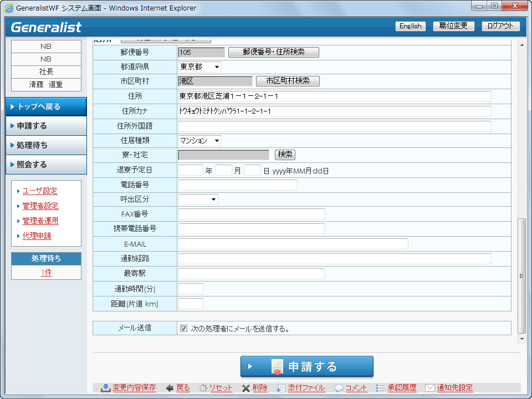Click the 郵便番号・住所検索 button
The height and width of the screenshot is (399, 532).
pyautogui.click(x=274, y=52)
